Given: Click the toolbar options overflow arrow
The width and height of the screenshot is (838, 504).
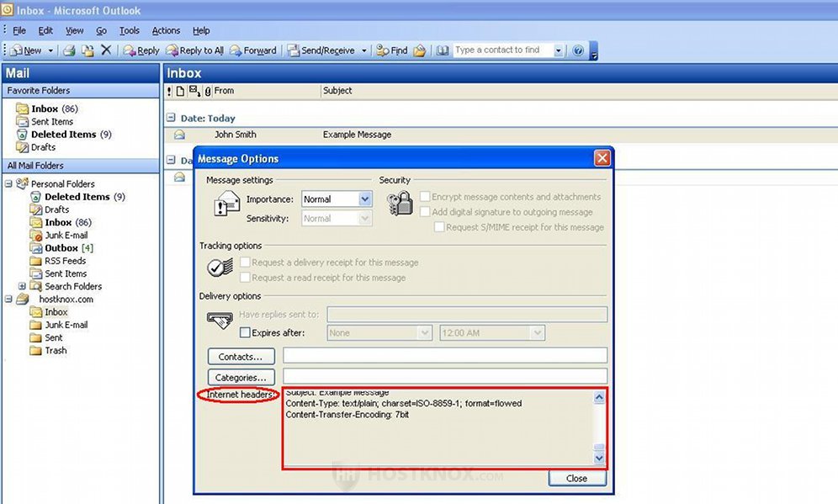Looking at the screenshot, I should [594, 56].
